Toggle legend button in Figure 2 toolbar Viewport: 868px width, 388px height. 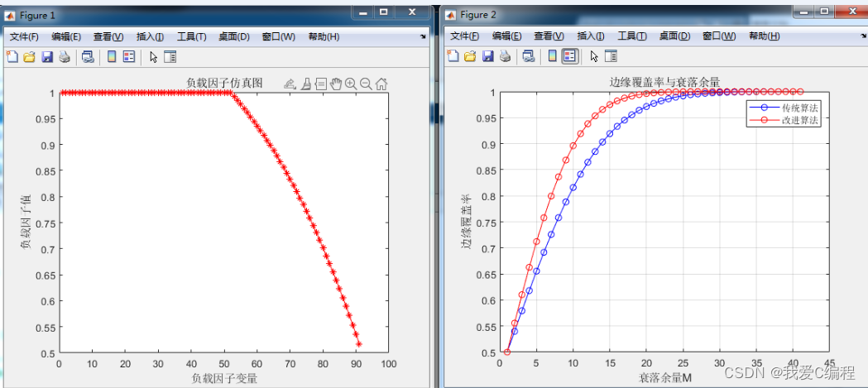pyautogui.click(x=569, y=56)
